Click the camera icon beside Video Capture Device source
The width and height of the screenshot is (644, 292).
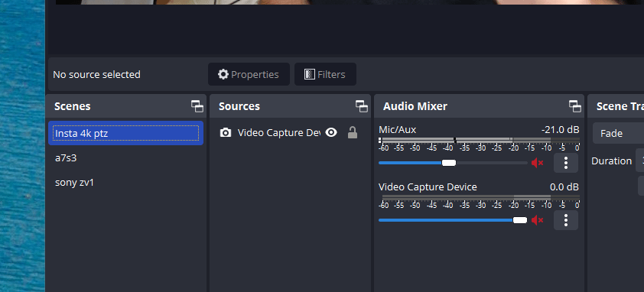[226, 133]
